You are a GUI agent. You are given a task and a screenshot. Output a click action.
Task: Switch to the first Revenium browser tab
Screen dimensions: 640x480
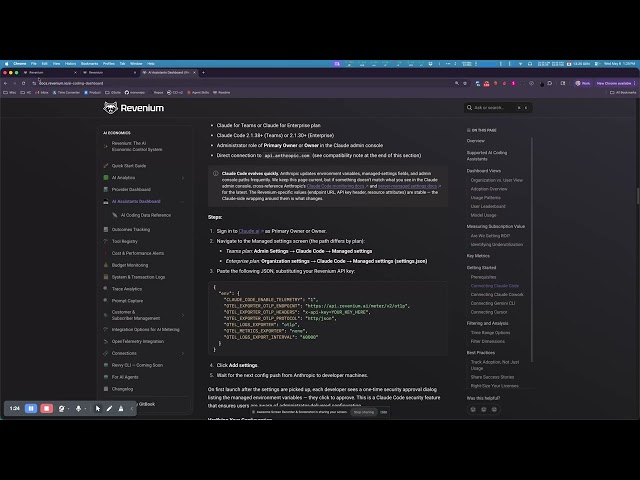49,72
